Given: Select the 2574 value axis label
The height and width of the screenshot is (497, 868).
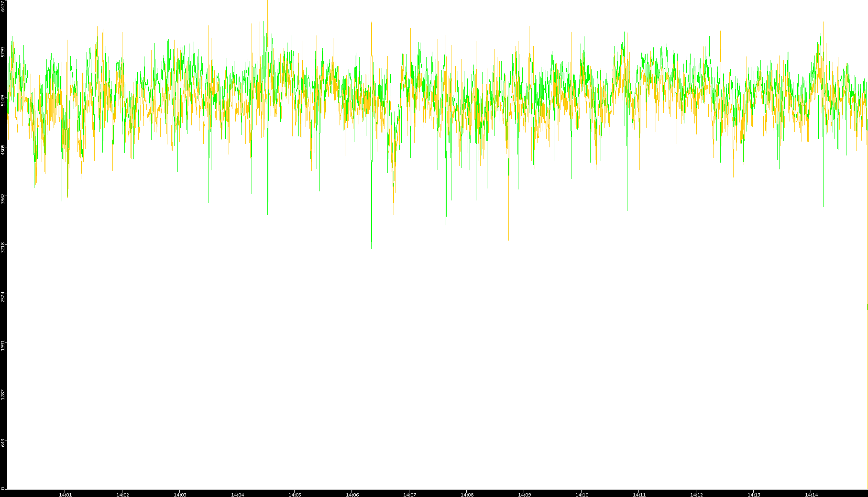Looking at the screenshot, I should tap(3, 297).
